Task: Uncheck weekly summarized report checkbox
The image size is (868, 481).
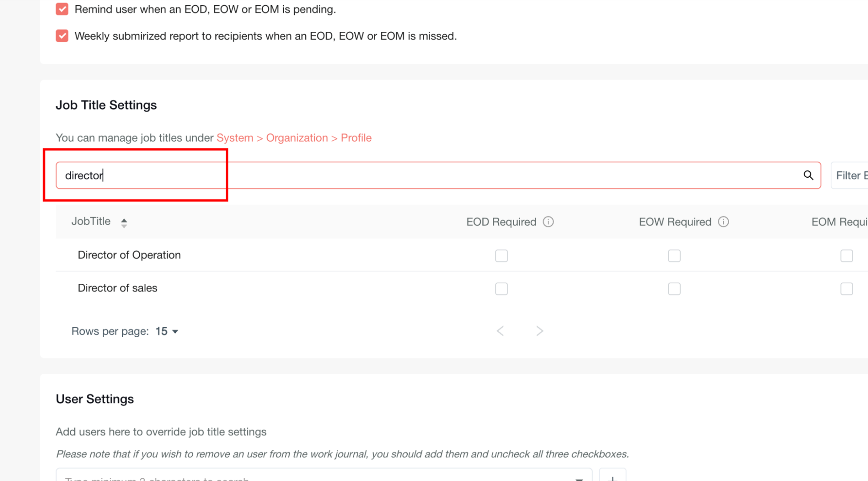Action: tap(62, 36)
